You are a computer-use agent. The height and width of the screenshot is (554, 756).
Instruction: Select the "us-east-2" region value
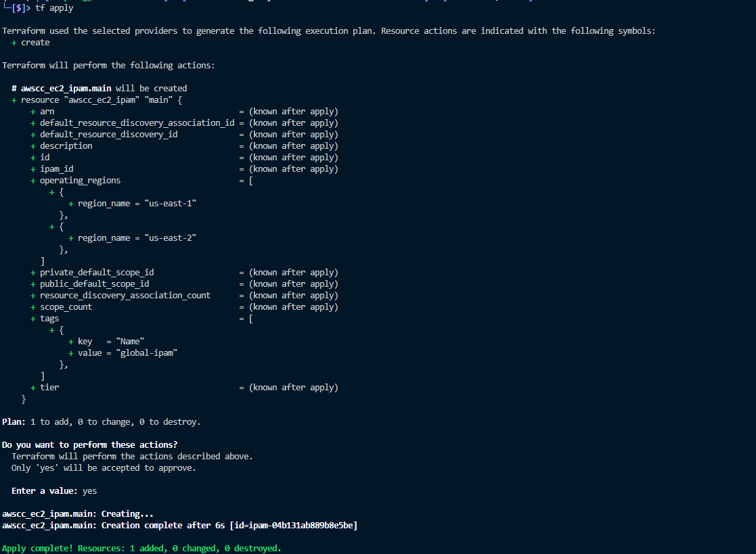170,238
